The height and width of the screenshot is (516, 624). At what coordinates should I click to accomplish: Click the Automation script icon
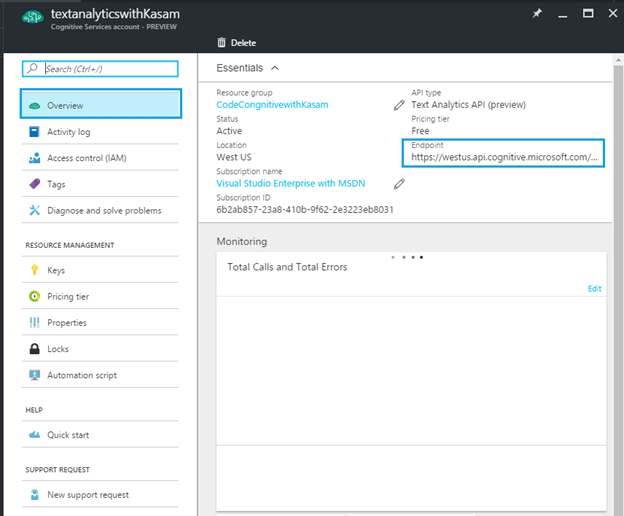[35, 375]
